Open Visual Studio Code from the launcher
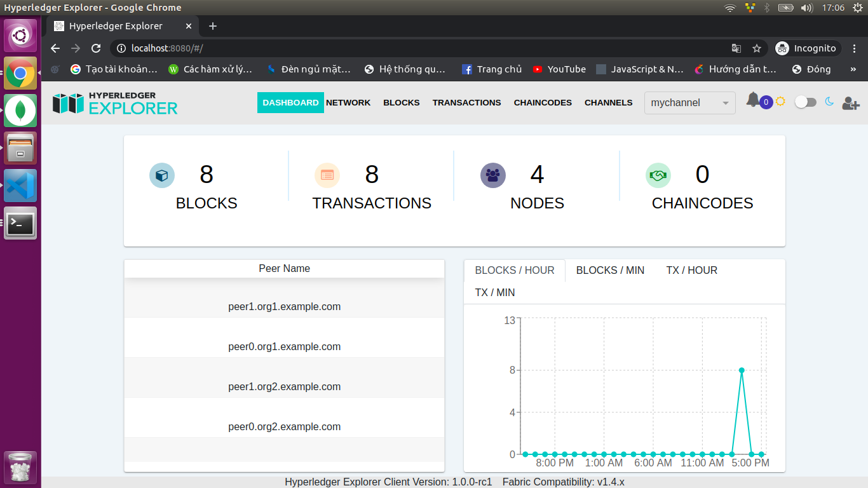The height and width of the screenshot is (488, 868). (20, 186)
